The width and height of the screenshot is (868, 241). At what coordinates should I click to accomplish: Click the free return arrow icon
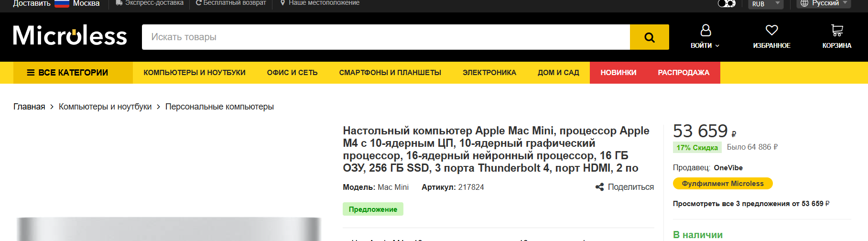tap(198, 3)
